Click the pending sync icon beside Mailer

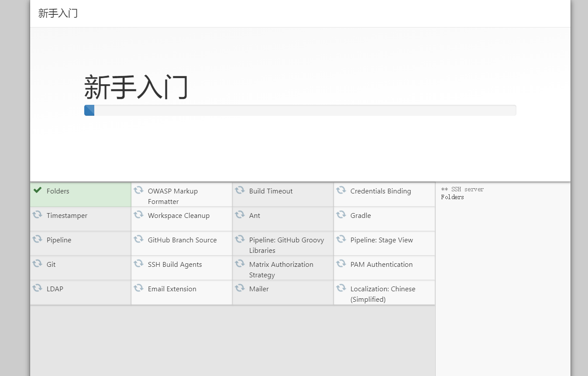click(x=240, y=288)
